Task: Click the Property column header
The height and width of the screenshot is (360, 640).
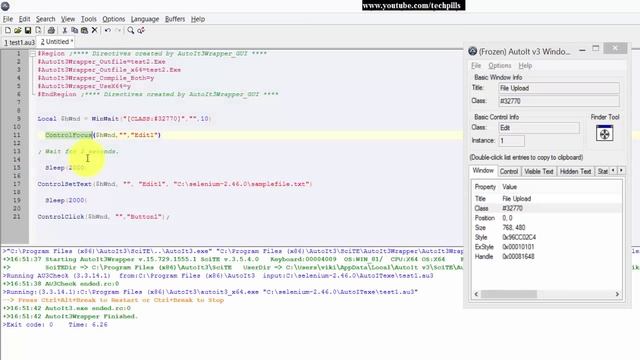Action: tap(485, 187)
